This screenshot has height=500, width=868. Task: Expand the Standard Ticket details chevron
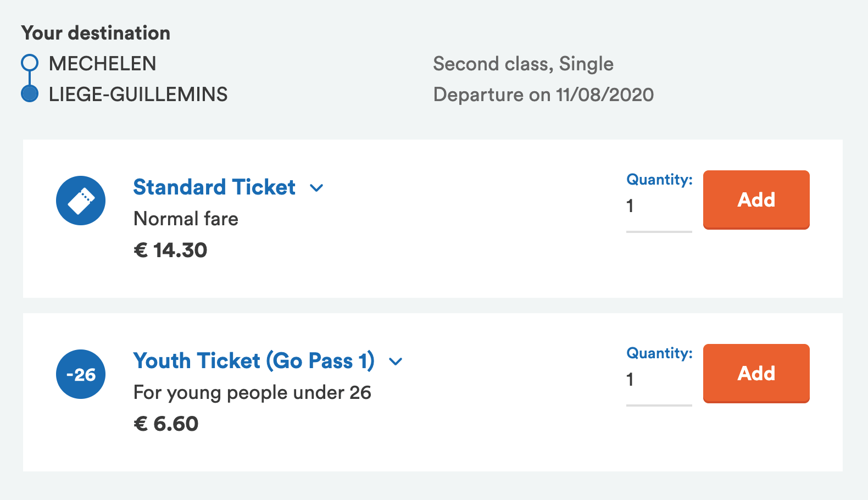tap(316, 188)
